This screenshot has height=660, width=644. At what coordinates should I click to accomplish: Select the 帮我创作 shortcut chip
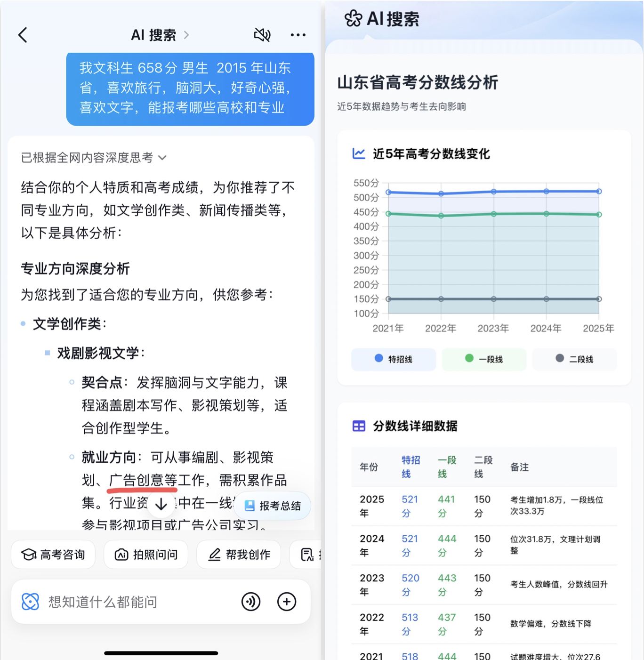[x=239, y=555]
